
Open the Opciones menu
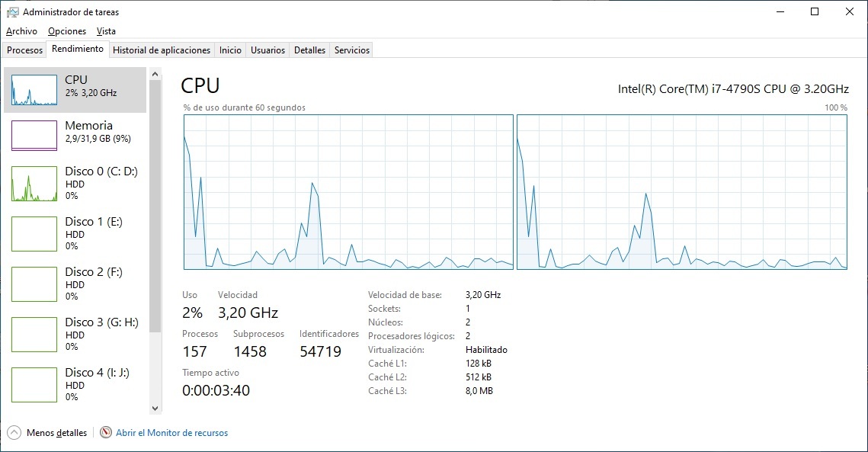(x=67, y=31)
